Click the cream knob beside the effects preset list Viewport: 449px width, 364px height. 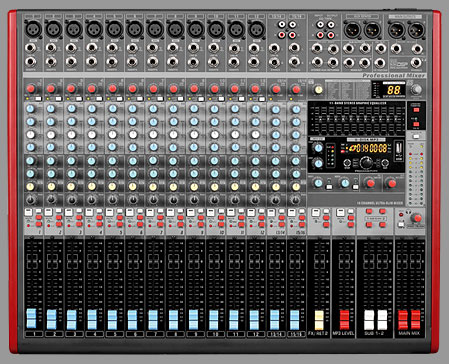point(318,89)
